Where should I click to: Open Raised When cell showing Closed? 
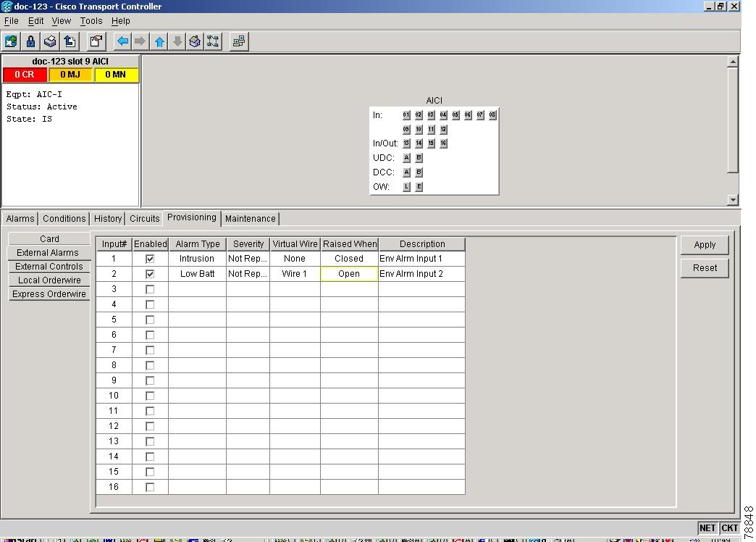[349, 259]
